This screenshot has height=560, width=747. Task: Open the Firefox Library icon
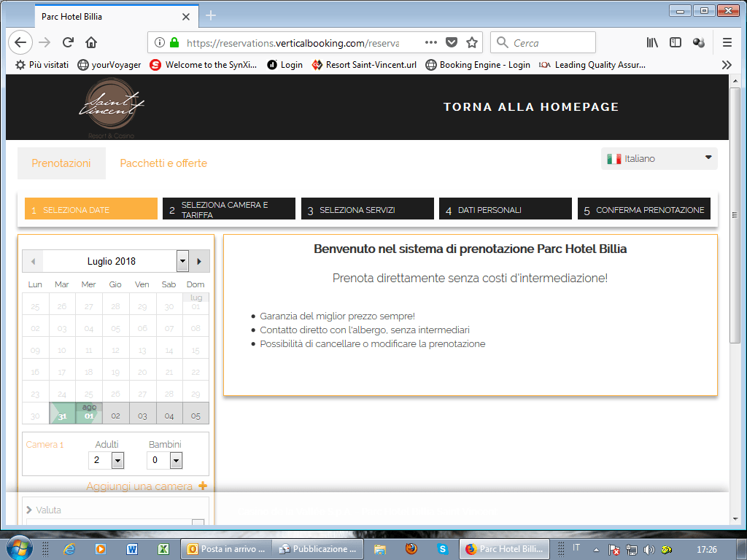(652, 42)
